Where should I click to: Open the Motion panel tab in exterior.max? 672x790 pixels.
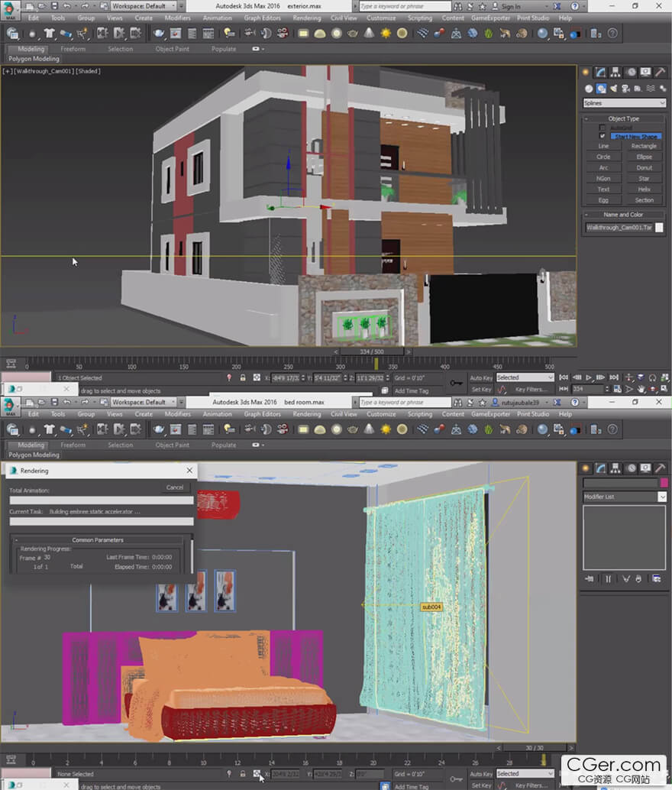(x=631, y=72)
